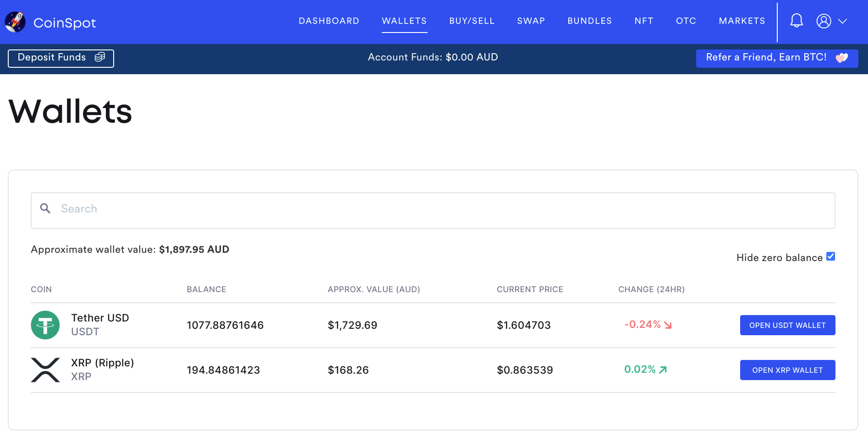Click the Tether USD coin name
This screenshot has height=441, width=868.
(x=100, y=318)
